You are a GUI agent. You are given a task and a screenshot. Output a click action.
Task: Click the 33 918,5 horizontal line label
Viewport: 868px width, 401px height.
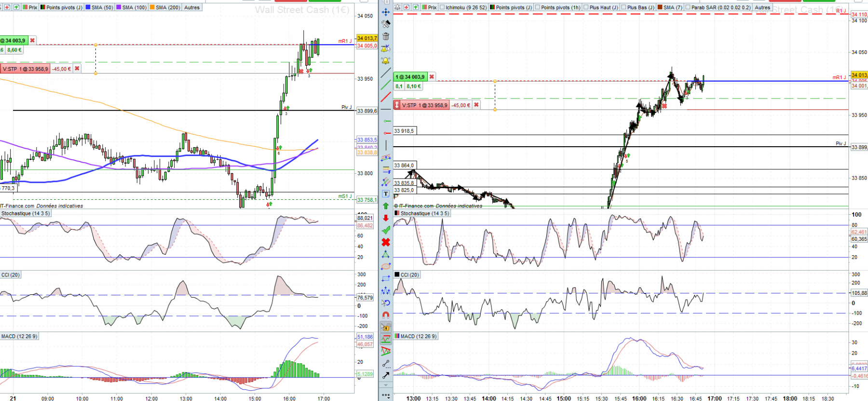pos(404,131)
